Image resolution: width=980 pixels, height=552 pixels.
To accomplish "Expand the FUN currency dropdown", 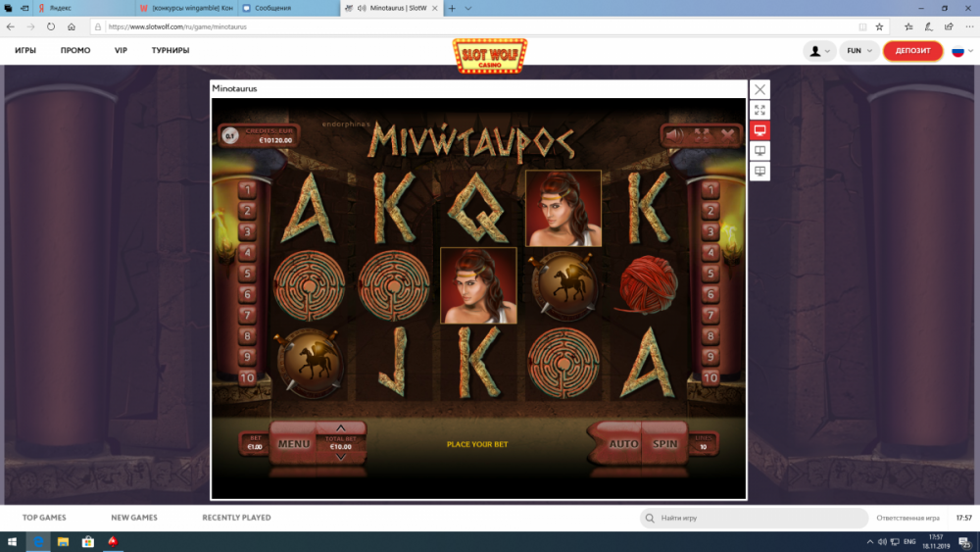I will click(859, 51).
